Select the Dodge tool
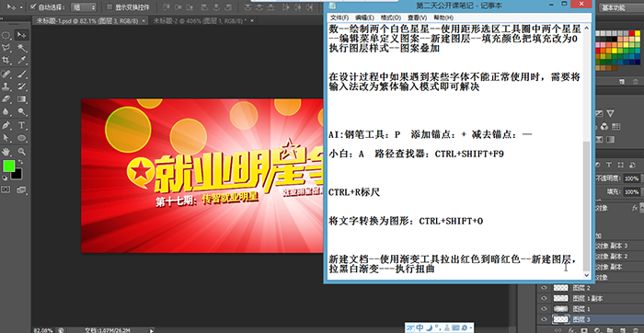The width and height of the screenshot is (644, 333). (22, 111)
